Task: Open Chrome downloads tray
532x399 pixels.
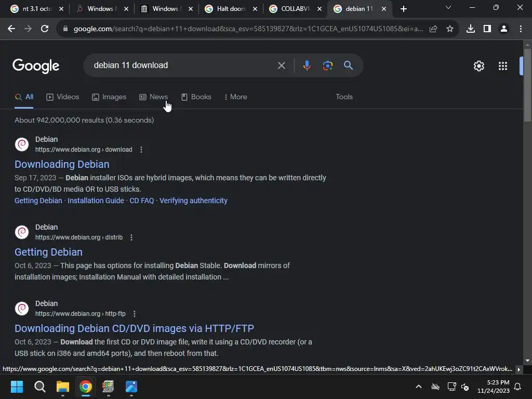Action: point(471,29)
